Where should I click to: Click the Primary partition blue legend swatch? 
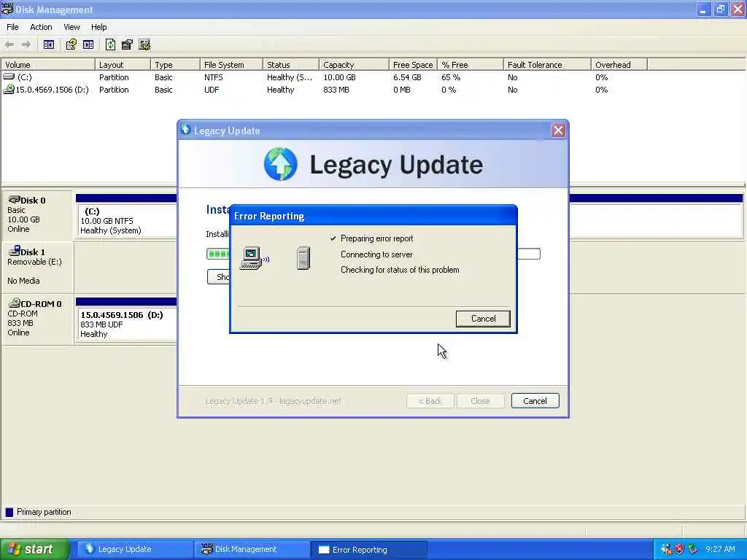pos(9,513)
